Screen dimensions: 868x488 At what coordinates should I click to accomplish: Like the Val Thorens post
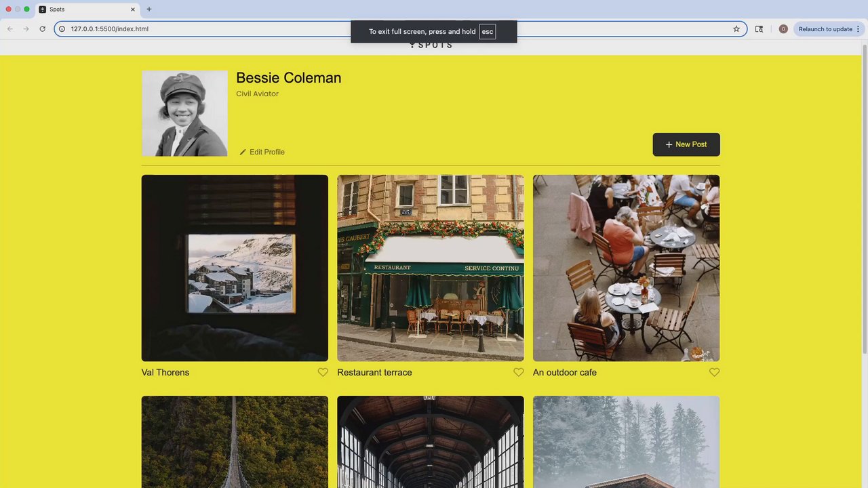323,372
